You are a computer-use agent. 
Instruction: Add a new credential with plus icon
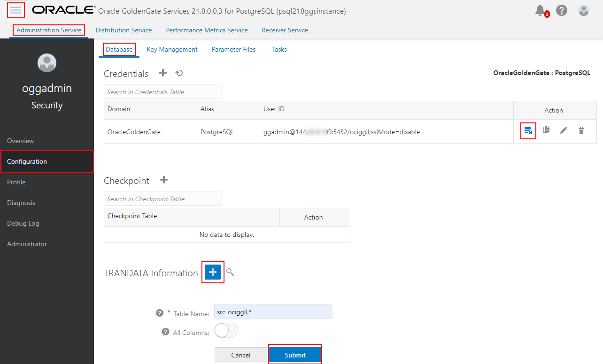[x=162, y=73]
